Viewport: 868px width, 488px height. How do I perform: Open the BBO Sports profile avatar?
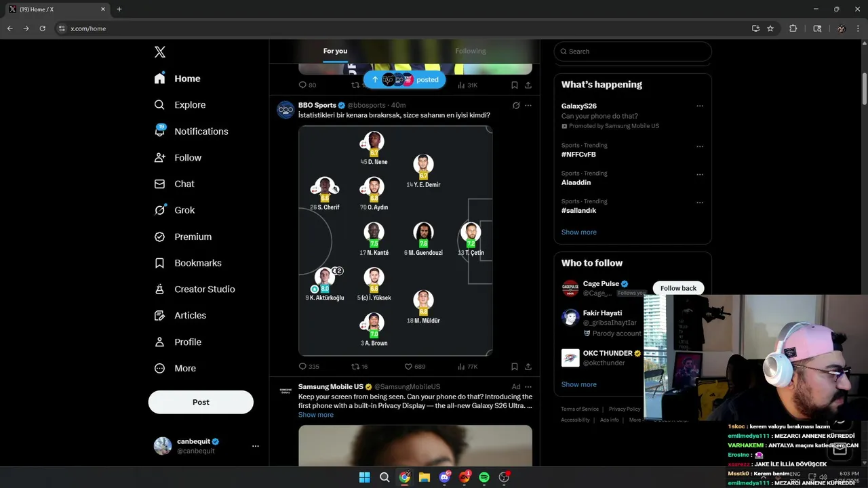pyautogui.click(x=285, y=110)
